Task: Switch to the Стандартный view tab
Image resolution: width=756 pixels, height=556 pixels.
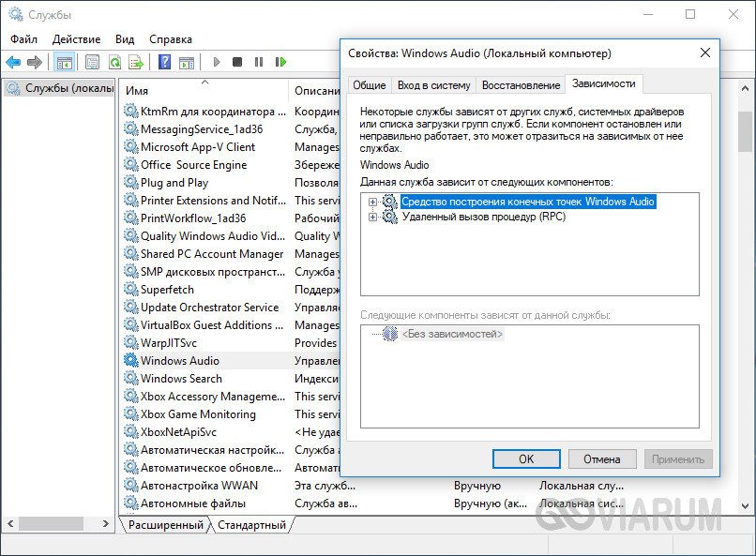Action: pyautogui.click(x=251, y=525)
